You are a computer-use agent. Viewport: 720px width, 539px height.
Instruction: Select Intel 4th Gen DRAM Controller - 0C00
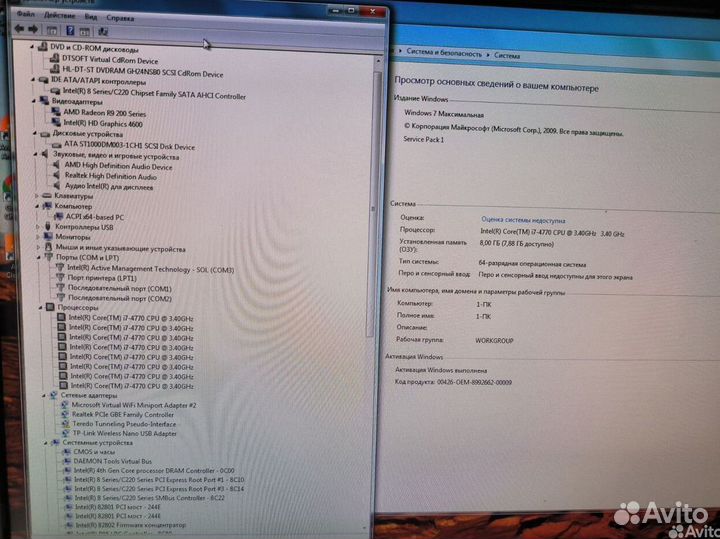154,471
